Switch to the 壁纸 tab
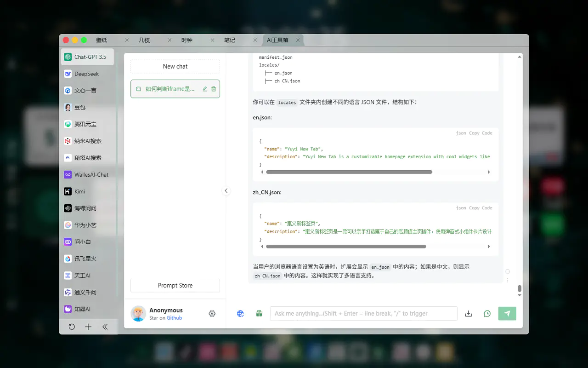Screen dimensions: 588x368 click(102, 40)
